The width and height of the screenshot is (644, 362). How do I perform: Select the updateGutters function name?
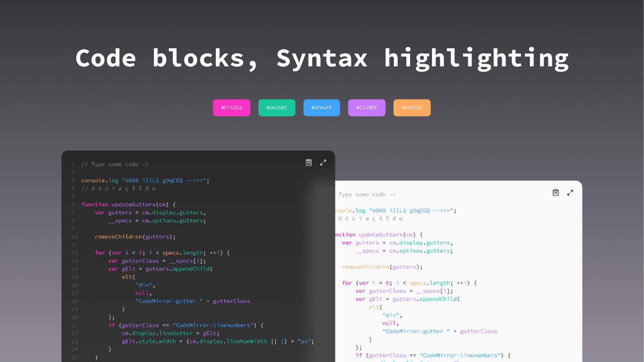click(x=134, y=204)
